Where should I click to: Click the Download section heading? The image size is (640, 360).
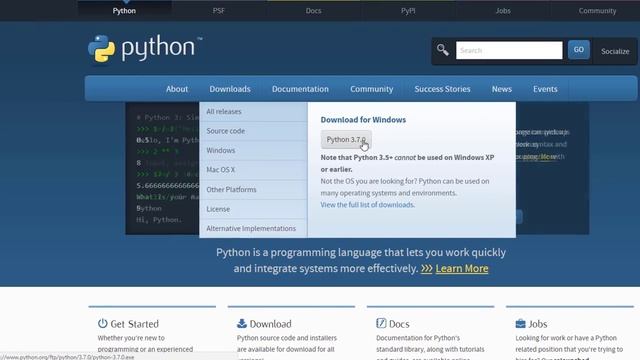(x=270, y=324)
